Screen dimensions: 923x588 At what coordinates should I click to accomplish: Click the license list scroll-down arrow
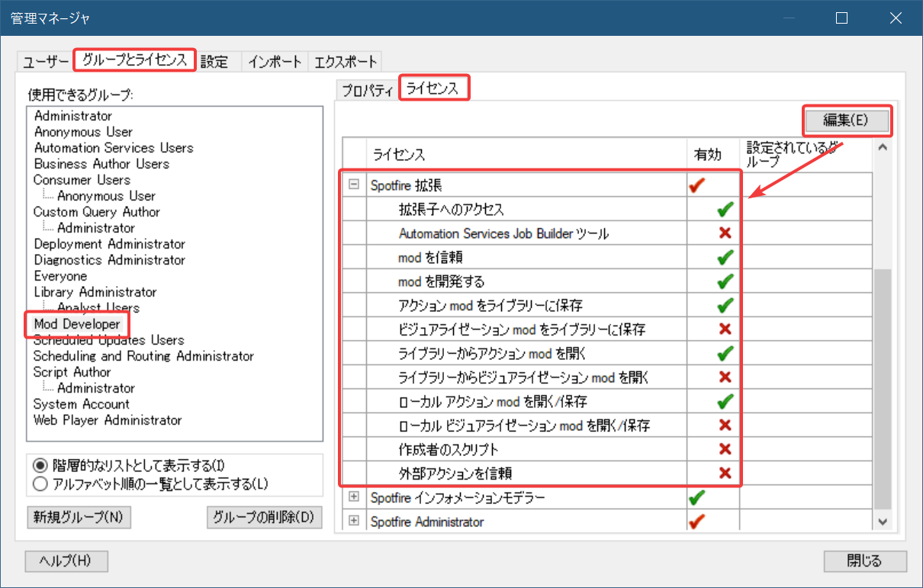click(x=883, y=522)
